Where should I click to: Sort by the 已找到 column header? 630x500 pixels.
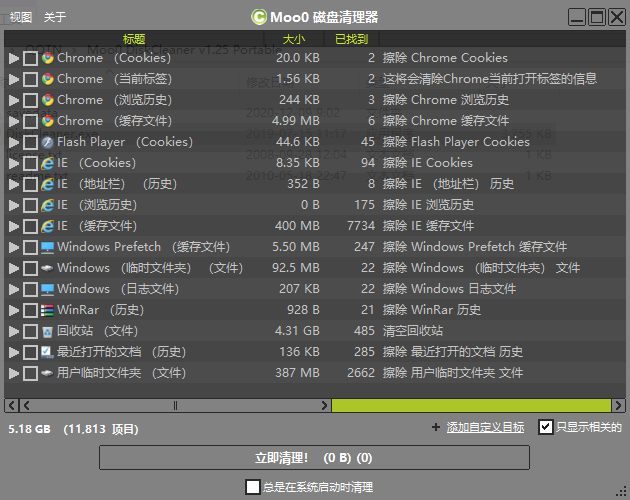click(351, 39)
